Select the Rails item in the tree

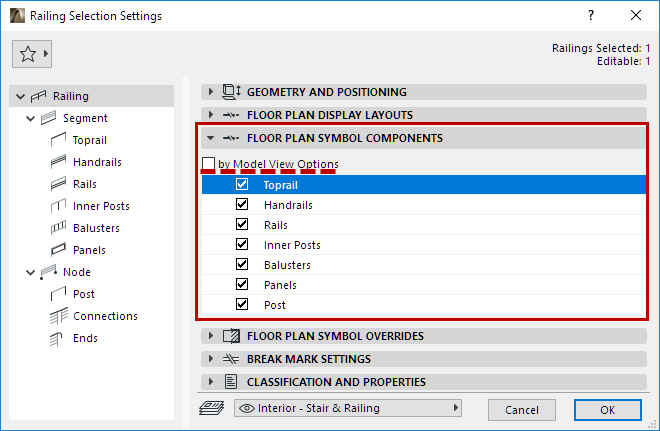pyautogui.click(x=84, y=184)
